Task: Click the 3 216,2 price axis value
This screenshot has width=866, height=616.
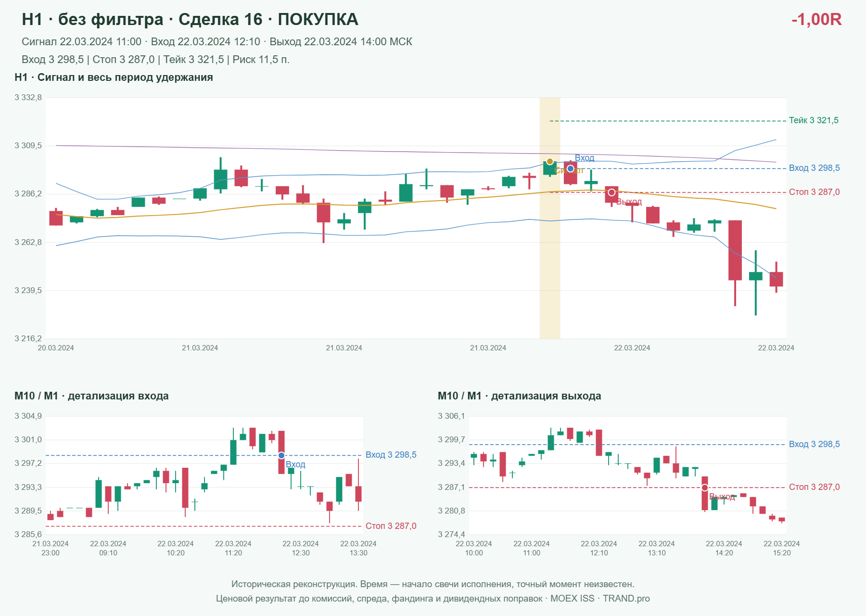Action: tap(28, 338)
